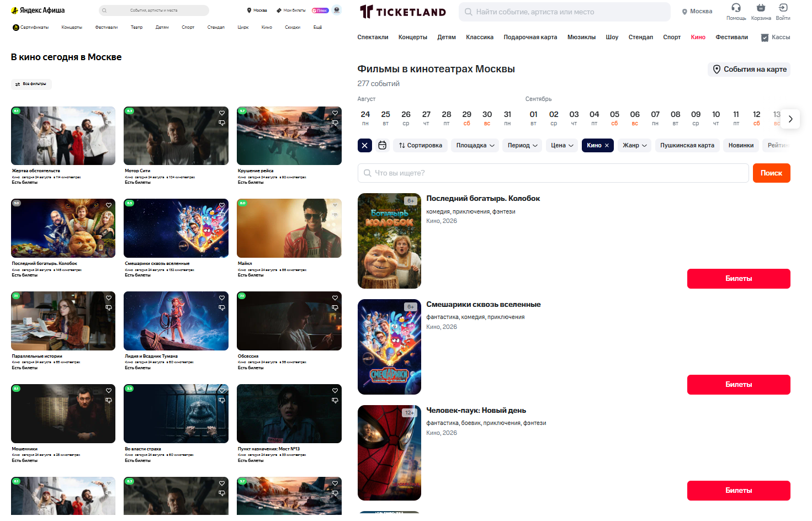Open the calendar date picker icon
The height and width of the screenshot is (521, 812).
click(x=383, y=145)
